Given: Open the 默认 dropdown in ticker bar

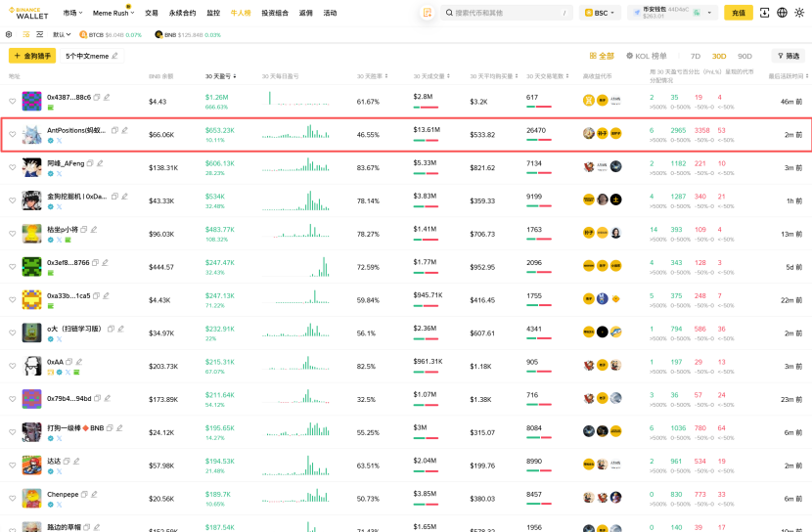Looking at the screenshot, I should (x=62, y=34).
